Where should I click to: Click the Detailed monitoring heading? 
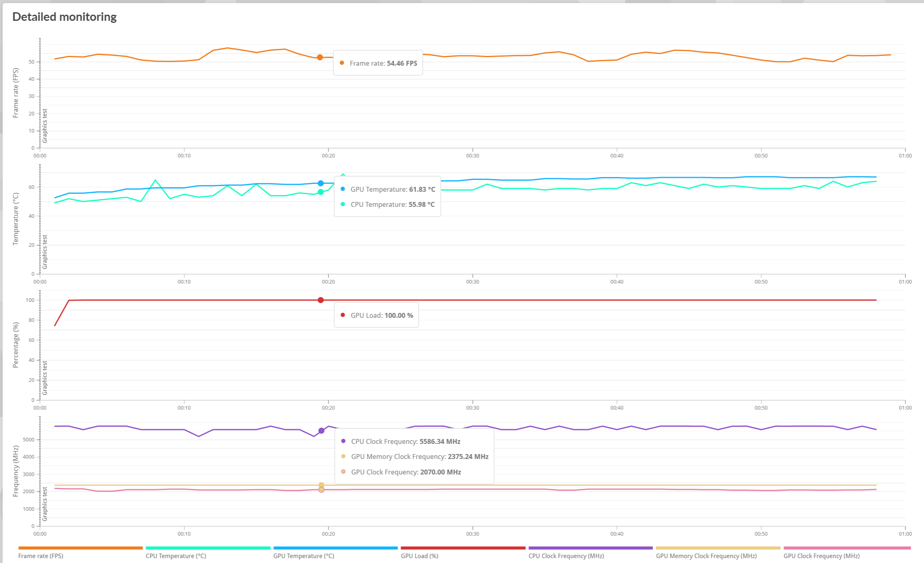click(x=64, y=17)
